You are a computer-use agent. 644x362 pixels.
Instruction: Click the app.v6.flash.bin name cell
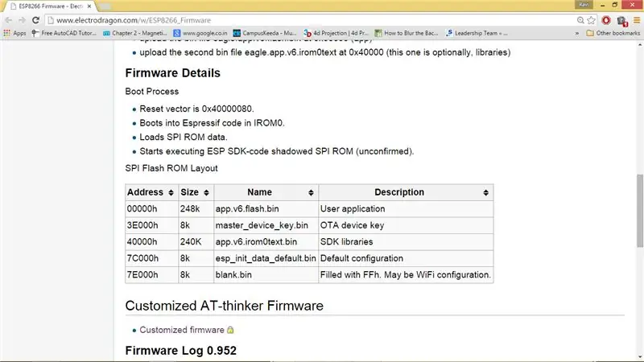coord(266,209)
